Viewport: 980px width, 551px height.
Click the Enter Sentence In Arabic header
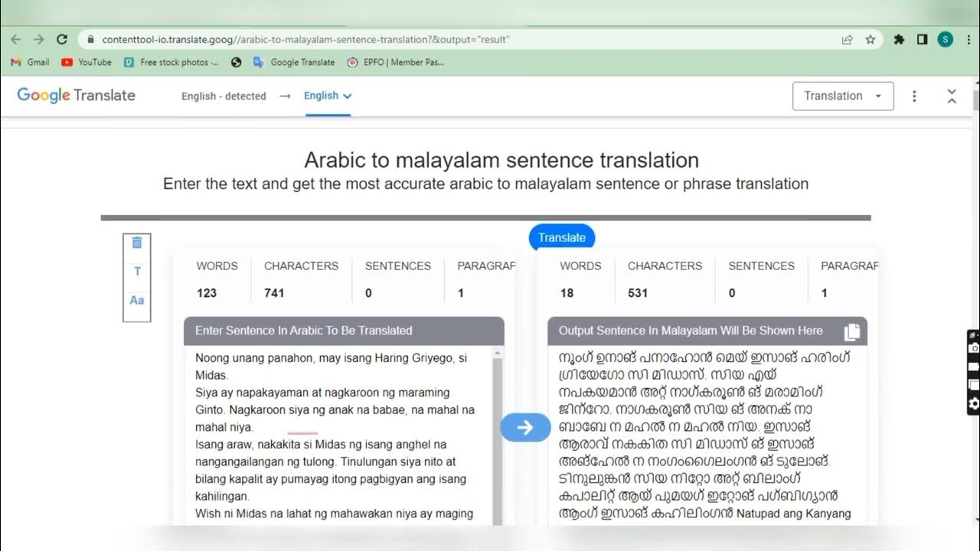point(344,331)
